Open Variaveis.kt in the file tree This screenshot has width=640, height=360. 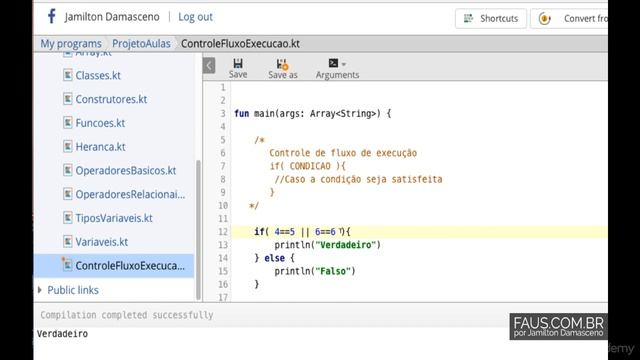coord(102,242)
